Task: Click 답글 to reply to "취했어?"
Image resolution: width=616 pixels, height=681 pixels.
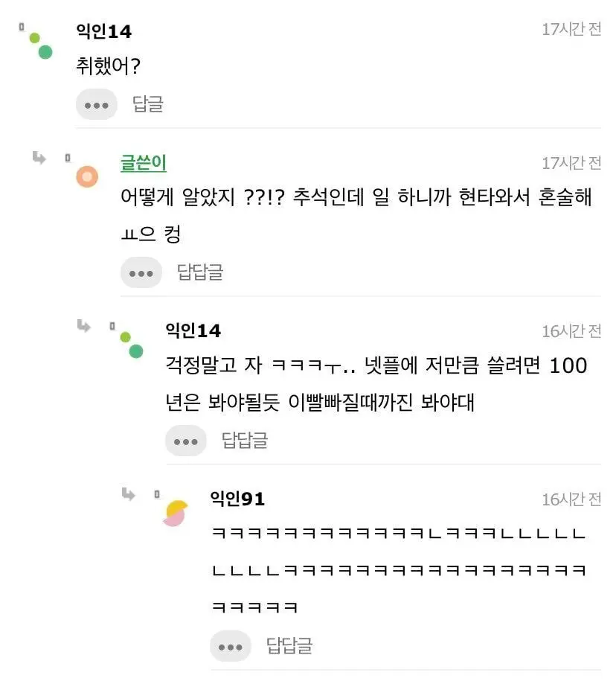Action: (x=148, y=104)
